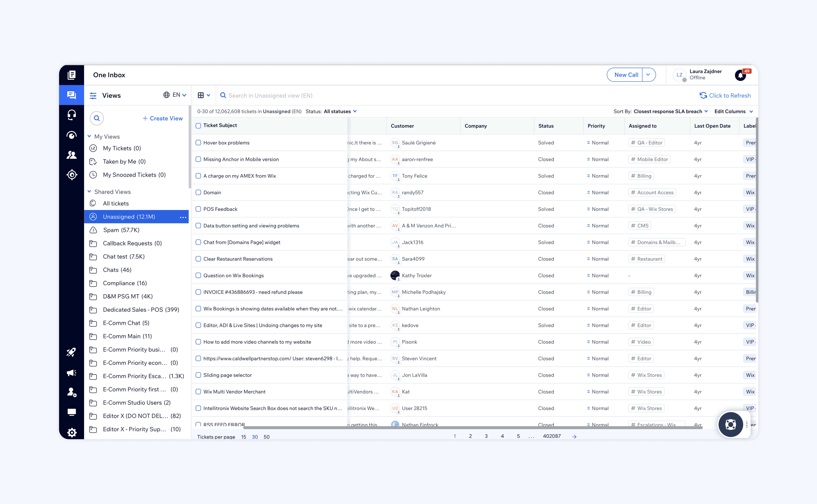Image resolution: width=817 pixels, height=504 pixels.
Task: Check the Hover box problems ticket checkbox
Action: (198, 143)
